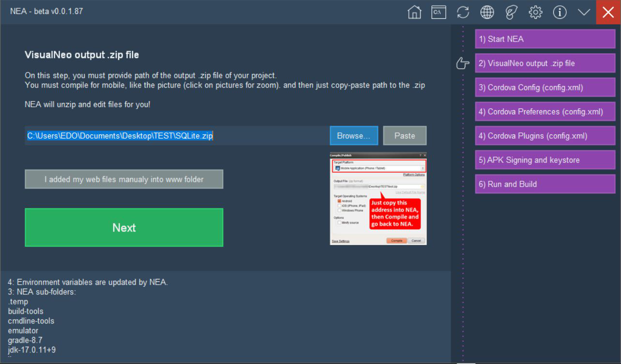Open the globe web icon

[x=487, y=12]
